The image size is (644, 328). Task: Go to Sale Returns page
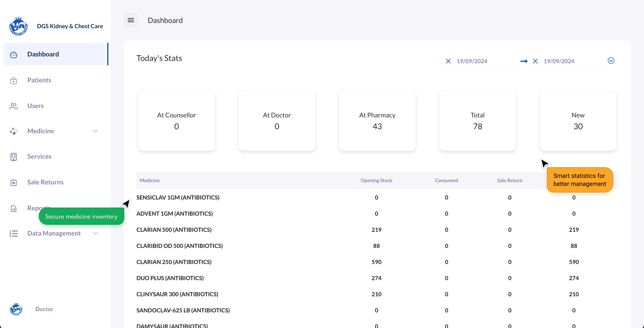coord(45,182)
